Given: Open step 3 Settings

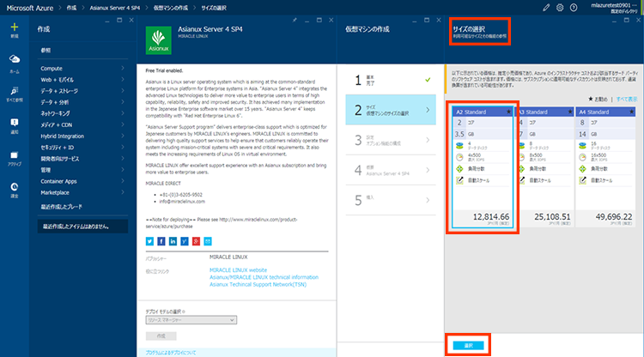Looking at the screenshot, I should click(391, 140).
